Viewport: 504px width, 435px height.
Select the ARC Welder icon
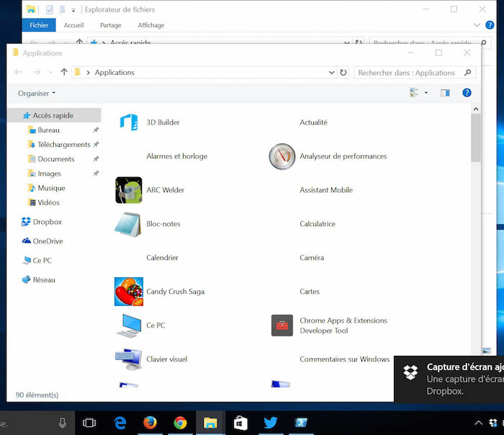click(x=129, y=190)
